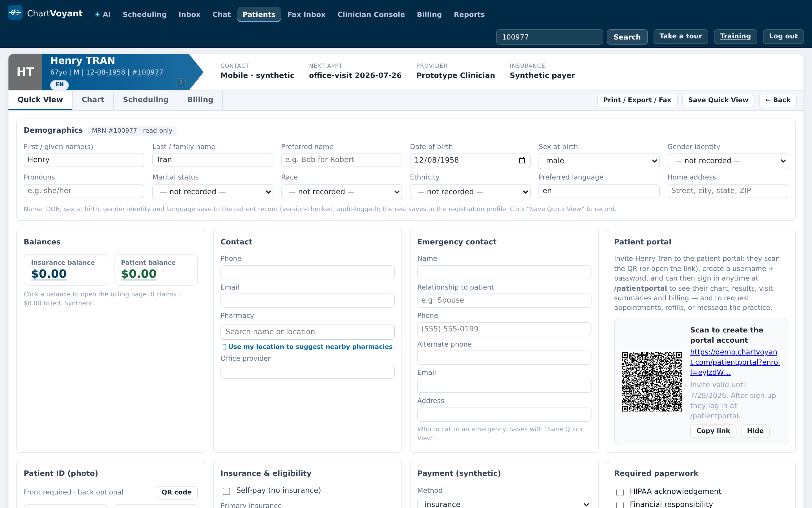Click the HT patient avatar
812x508 pixels.
click(x=25, y=72)
